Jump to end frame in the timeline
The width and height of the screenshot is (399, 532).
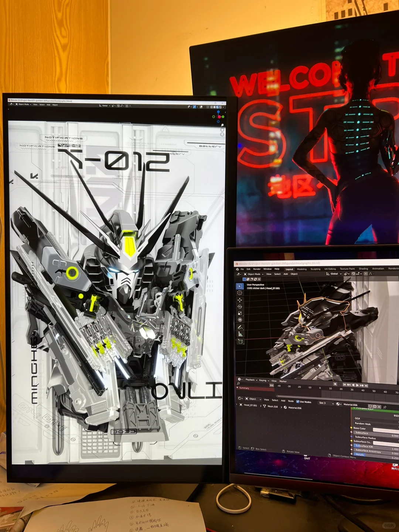366,385
